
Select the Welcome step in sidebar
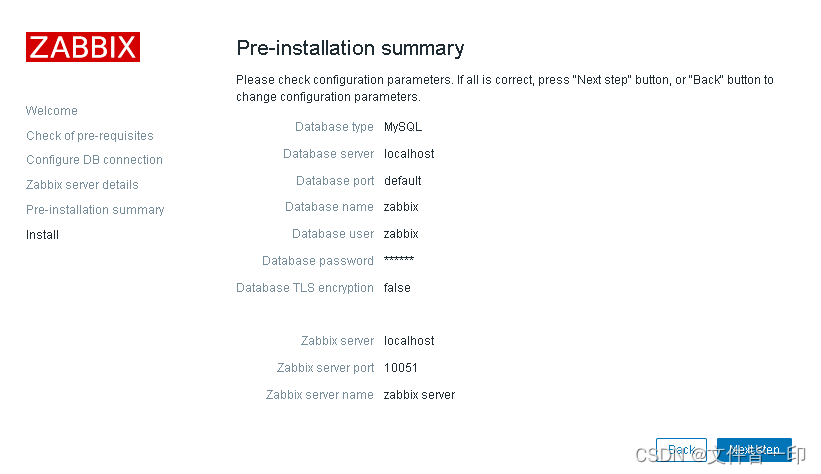52,111
